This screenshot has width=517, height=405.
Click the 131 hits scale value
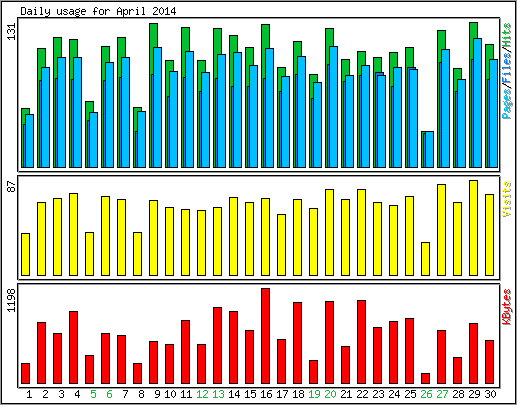pyautogui.click(x=11, y=32)
